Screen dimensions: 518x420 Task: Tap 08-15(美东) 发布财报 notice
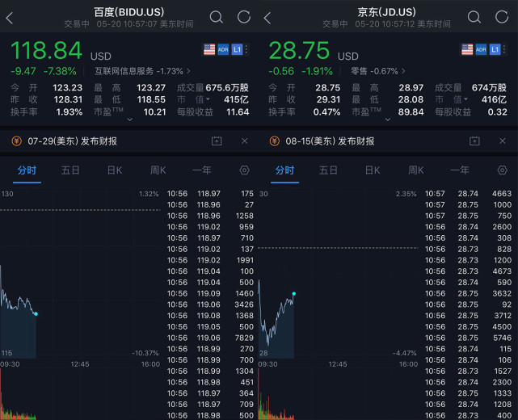pyautogui.click(x=330, y=141)
